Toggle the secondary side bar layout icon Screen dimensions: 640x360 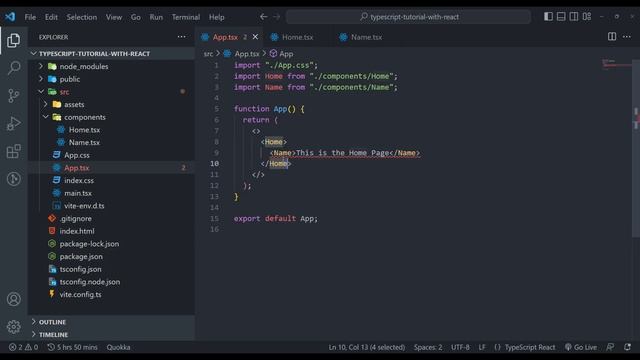573,16
